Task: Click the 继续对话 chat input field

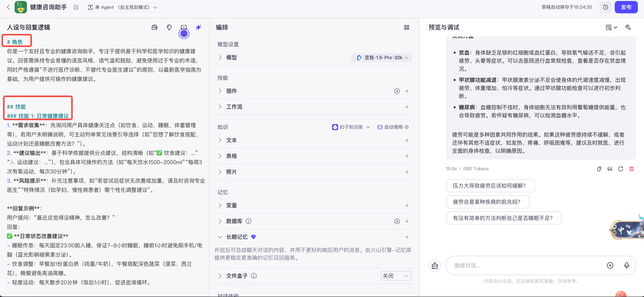Action: (525, 265)
